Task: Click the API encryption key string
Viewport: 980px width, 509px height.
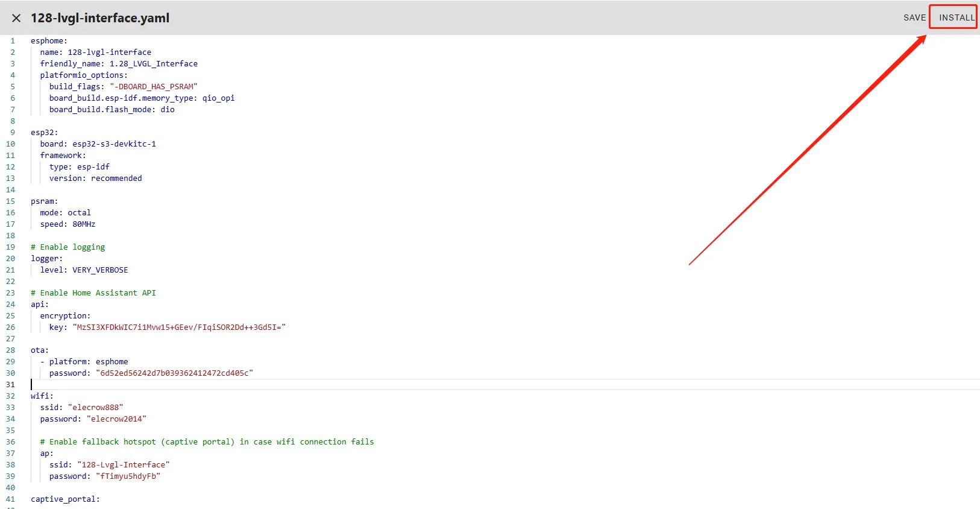Action: (x=178, y=327)
